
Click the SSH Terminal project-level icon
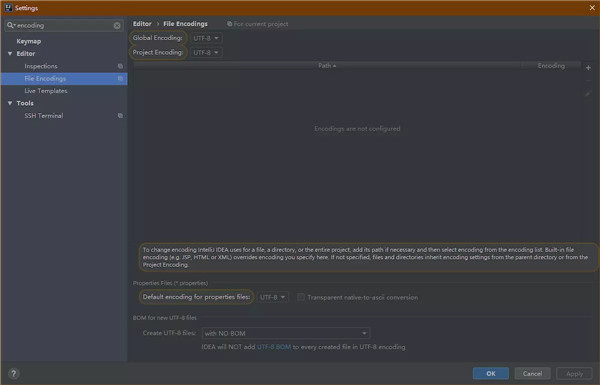120,116
